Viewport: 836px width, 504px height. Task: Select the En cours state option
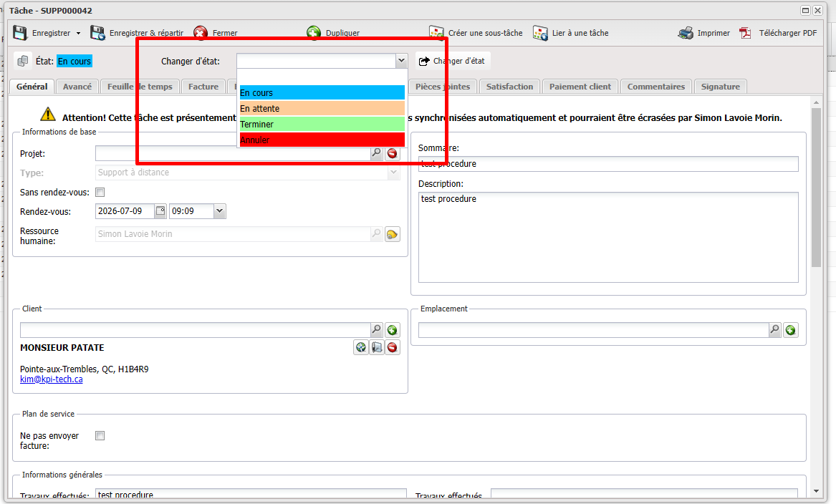[x=322, y=92]
